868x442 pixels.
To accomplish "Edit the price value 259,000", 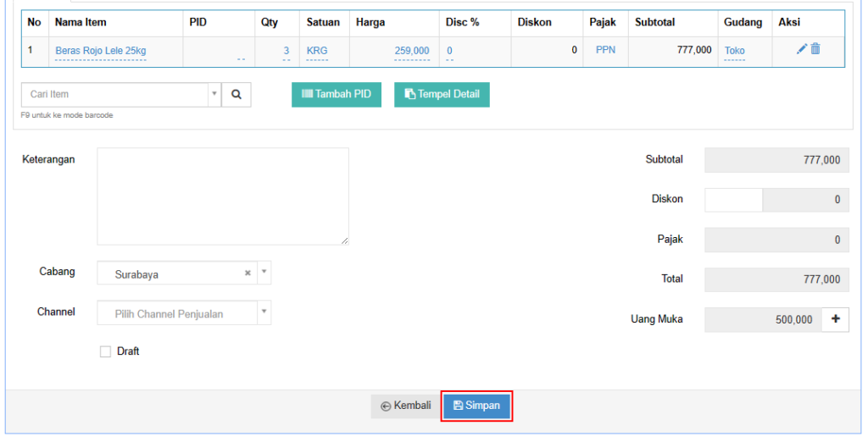I will point(412,51).
